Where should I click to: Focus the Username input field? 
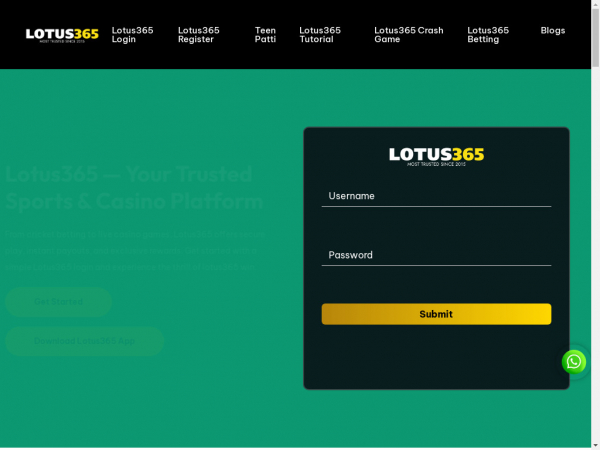pos(436,196)
